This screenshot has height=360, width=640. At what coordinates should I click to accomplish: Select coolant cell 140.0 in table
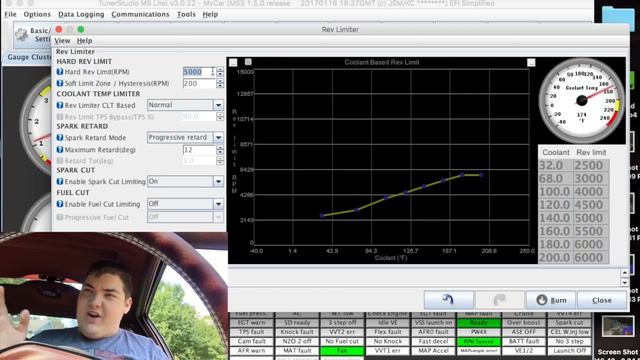coord(555,218)
